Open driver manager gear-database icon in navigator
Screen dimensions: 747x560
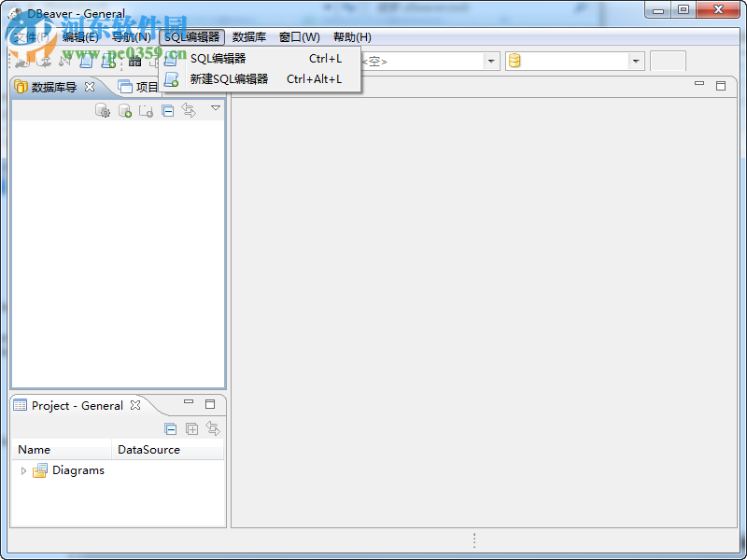[103, 110]
